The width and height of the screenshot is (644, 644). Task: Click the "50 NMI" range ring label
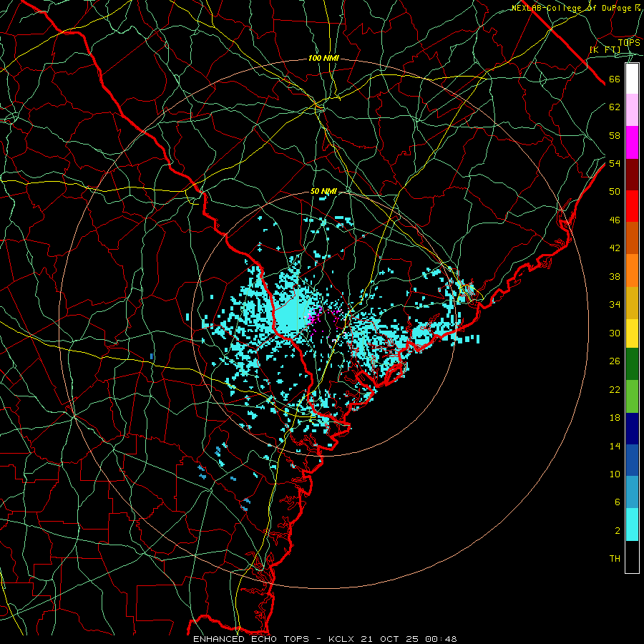[x=323, y=191]
